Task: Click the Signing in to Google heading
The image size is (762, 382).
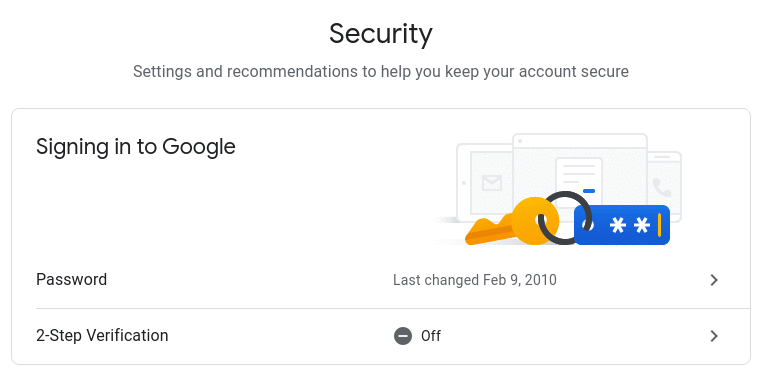Action: [x=136, y=147]
